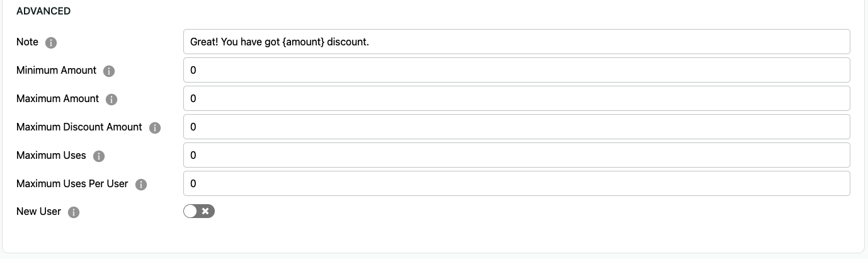Show the Maximum Amount info tooltip icon

111,100
